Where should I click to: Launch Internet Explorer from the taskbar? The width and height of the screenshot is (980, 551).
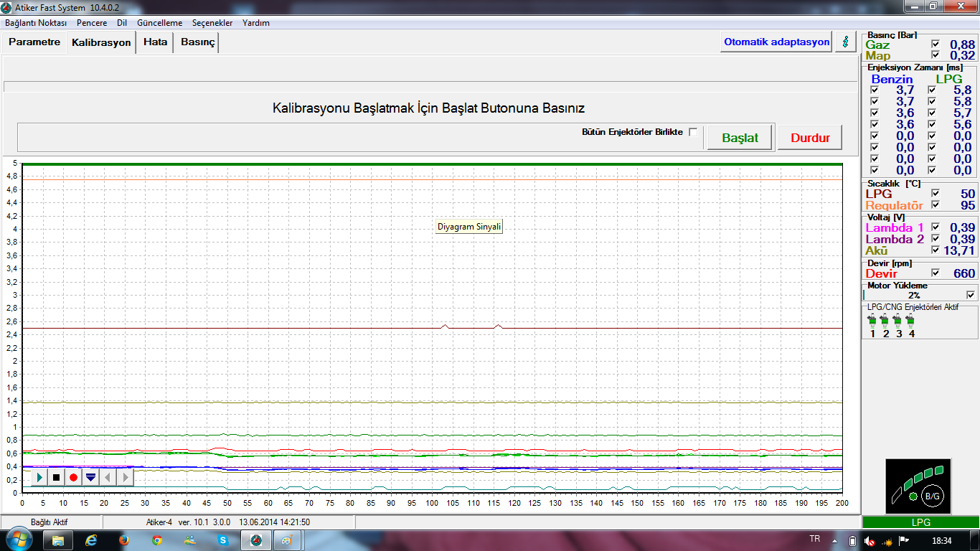[x=90, y=540]
